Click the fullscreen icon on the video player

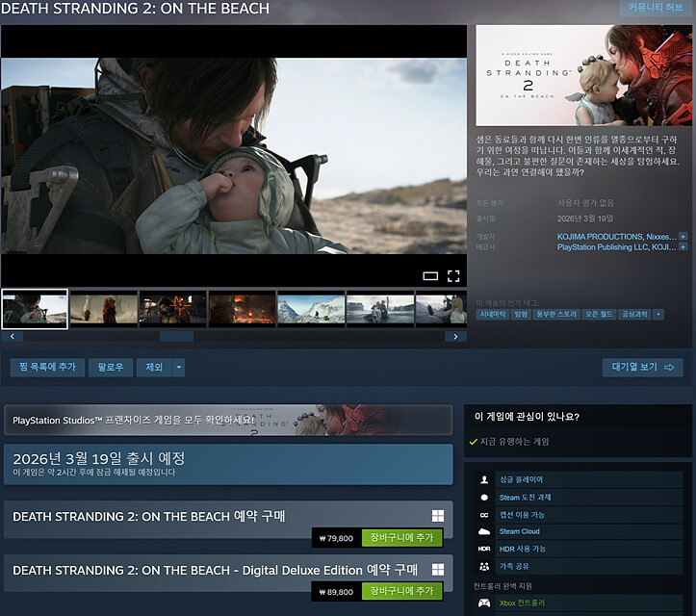tap(453, 276)
